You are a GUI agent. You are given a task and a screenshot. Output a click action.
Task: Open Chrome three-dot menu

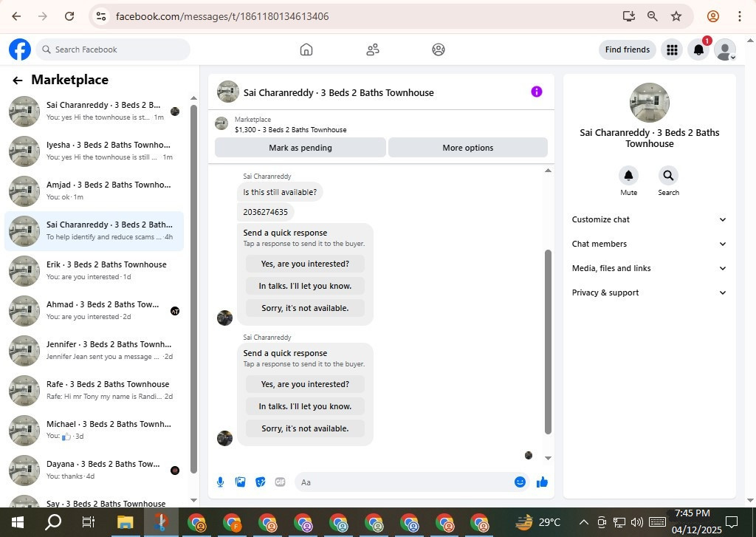[x=740, y=16]
